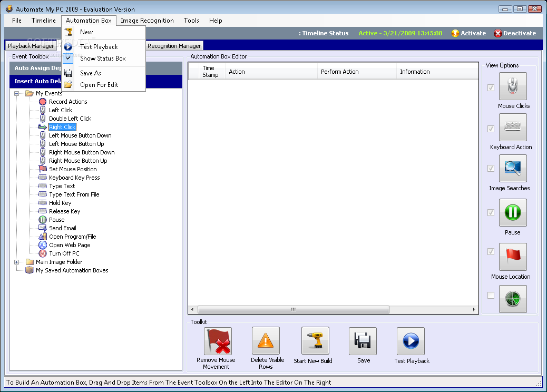Toggle the Mouse Location checkbox

coord(491,251)
